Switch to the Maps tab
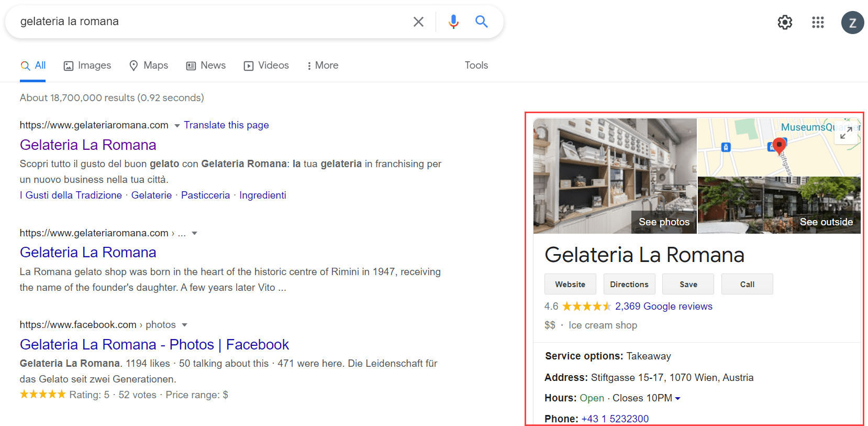Image resolution: width=868 pixels, height=426 pixels. [x=149, y=65]
